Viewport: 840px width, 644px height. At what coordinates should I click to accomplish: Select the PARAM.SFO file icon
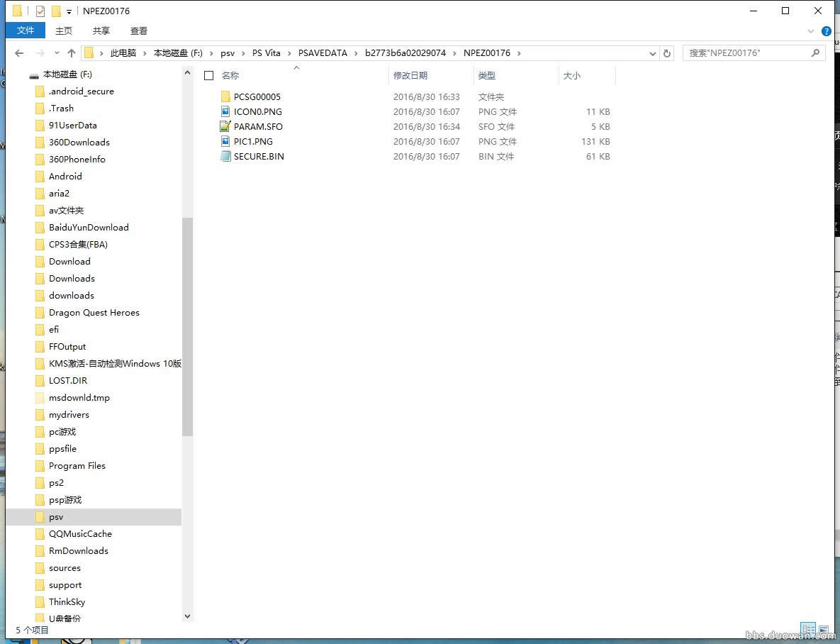coord(225,127)
